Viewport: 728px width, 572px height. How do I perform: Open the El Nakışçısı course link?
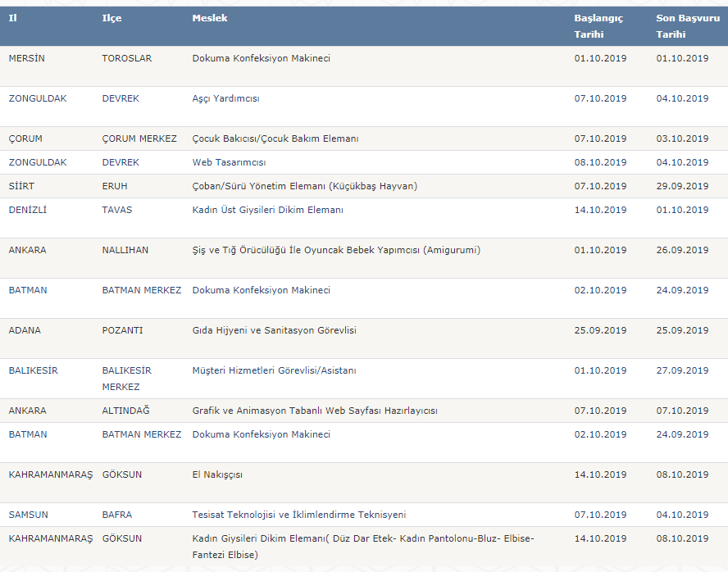[217, 474]
